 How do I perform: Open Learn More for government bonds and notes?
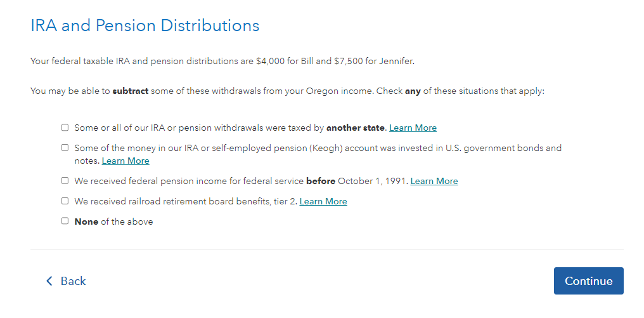coord(126,161)
